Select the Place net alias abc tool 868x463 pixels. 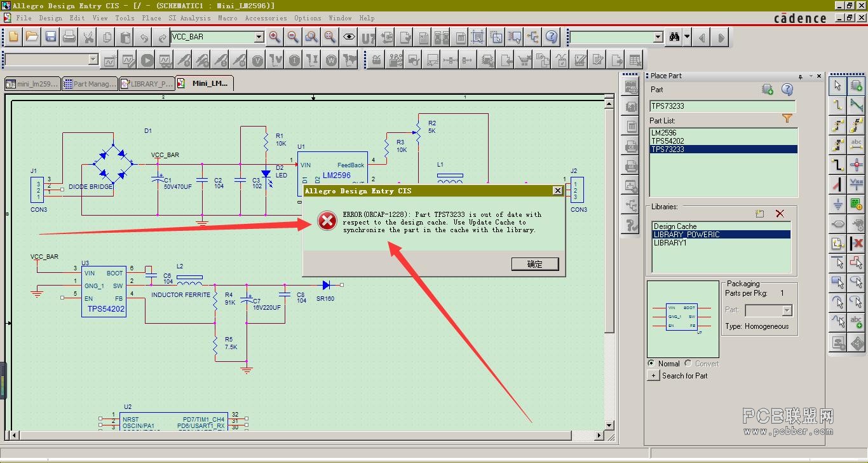click(857, 145)
